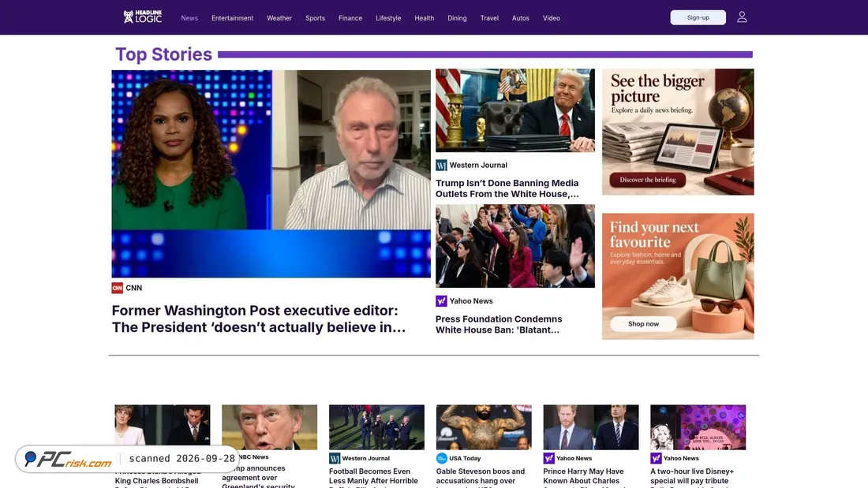The height and width of the screenshot is (488, 868).
Task: Click Western Journal label on football card
Action: [x=366, y=458]
